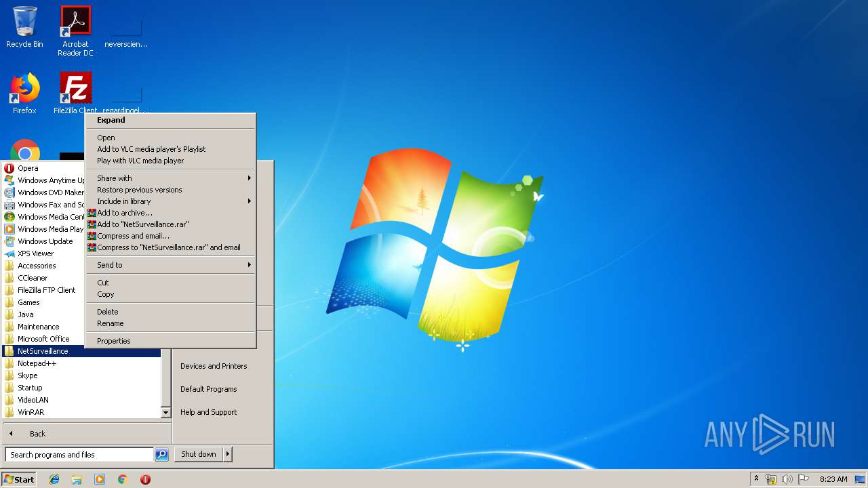868x488 pixels.
Task: Click Opera icon in taskbar
Action: click(x=145, y=479)
